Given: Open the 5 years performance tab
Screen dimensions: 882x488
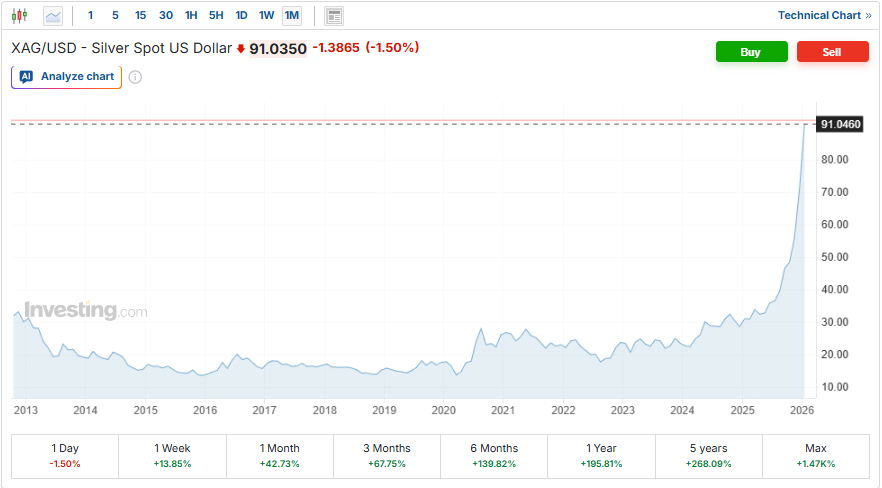Looking at the screenshot, I should click(x=708, y=456).
